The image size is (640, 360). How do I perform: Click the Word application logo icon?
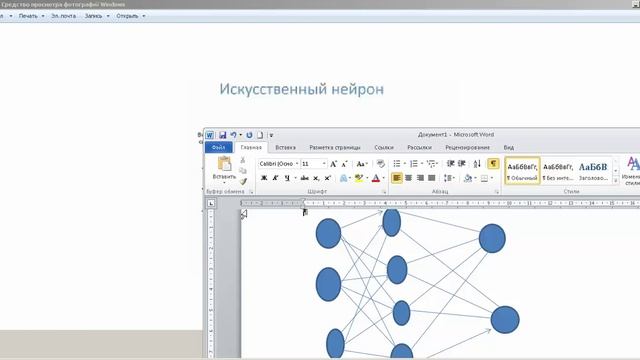209,135
